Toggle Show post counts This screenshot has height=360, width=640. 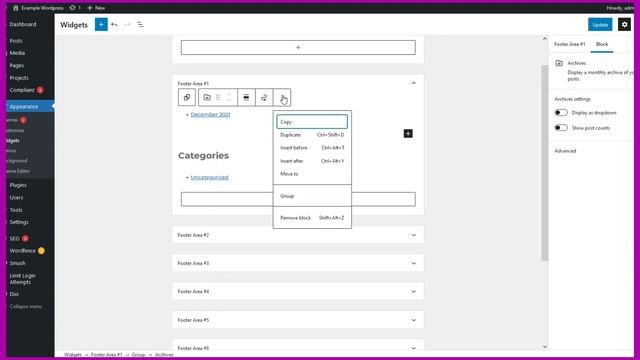561,128
